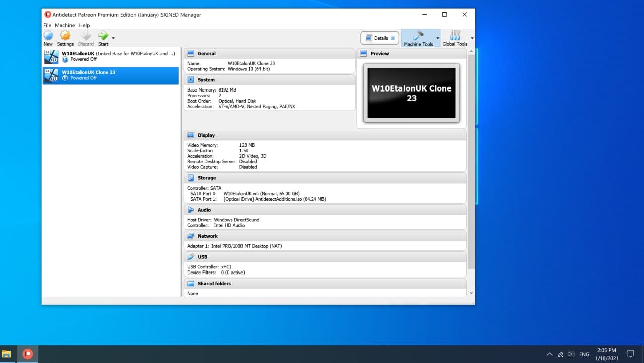The height and width of the screenshot is (363, 644).
Task: Click the OS icon of W10EtalonUK Clone 23
Action: (51, 75)
